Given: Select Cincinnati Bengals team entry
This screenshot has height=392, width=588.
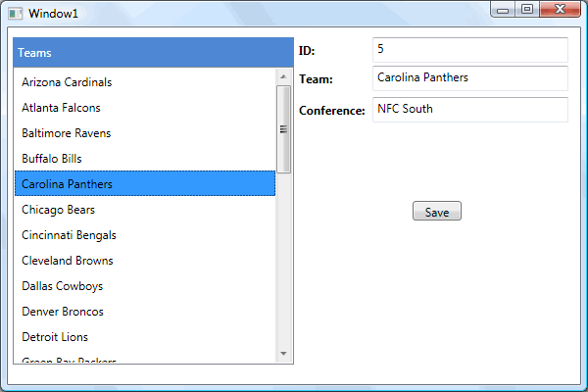Looking at the screenshot, I should pyautogui.click(x=145, y=235).
